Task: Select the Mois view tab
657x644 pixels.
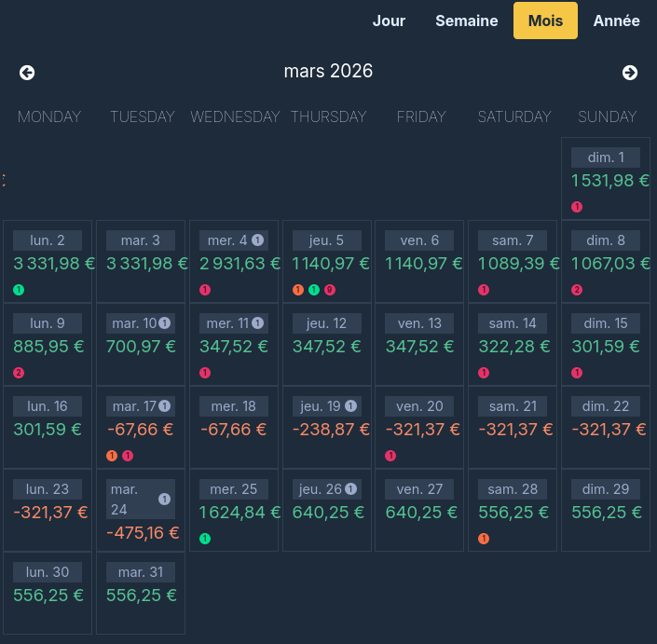Action: pyautogui.click(x=545, y=21)
